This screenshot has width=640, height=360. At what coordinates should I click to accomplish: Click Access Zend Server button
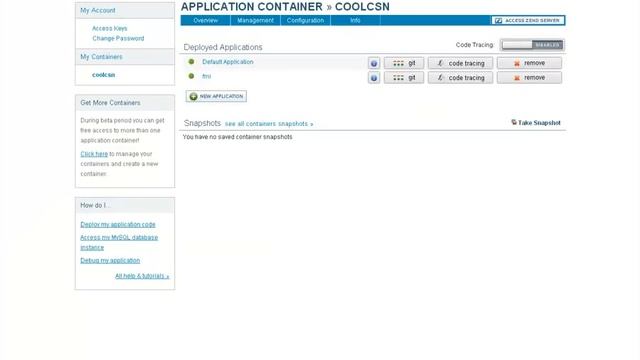tap(528, 20)
